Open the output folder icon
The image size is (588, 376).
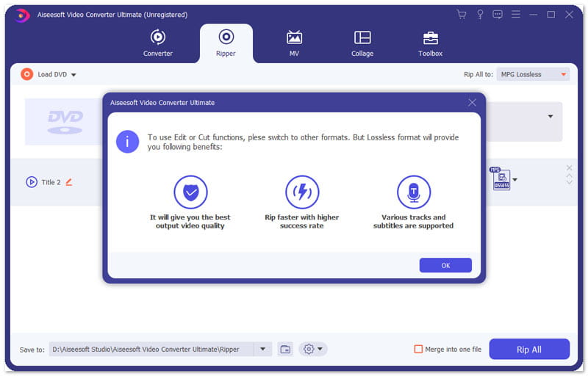(x=285, y=349)
